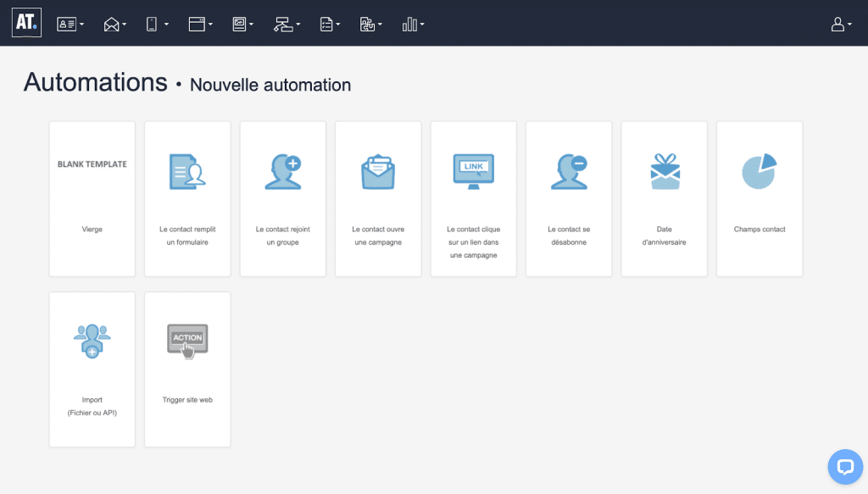Open the live chat bubble widget
The height and width of the screenshot is (494, 868).
pyautogui.click(x=844, y=467)
